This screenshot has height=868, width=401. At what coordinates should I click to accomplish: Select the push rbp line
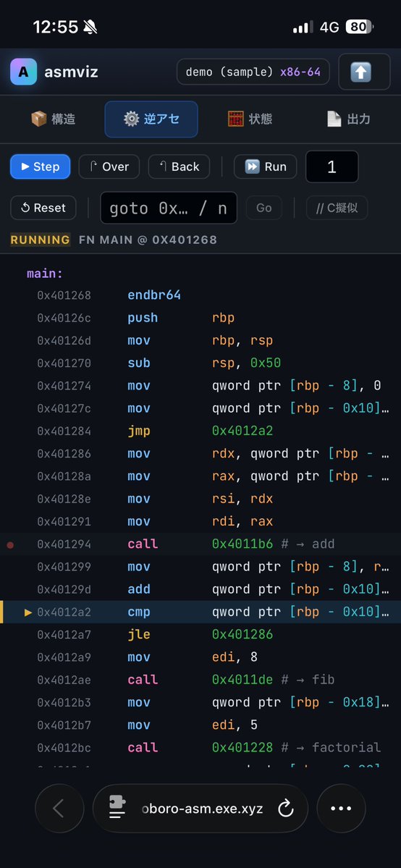pyautogui.click(x=200, y=318)
